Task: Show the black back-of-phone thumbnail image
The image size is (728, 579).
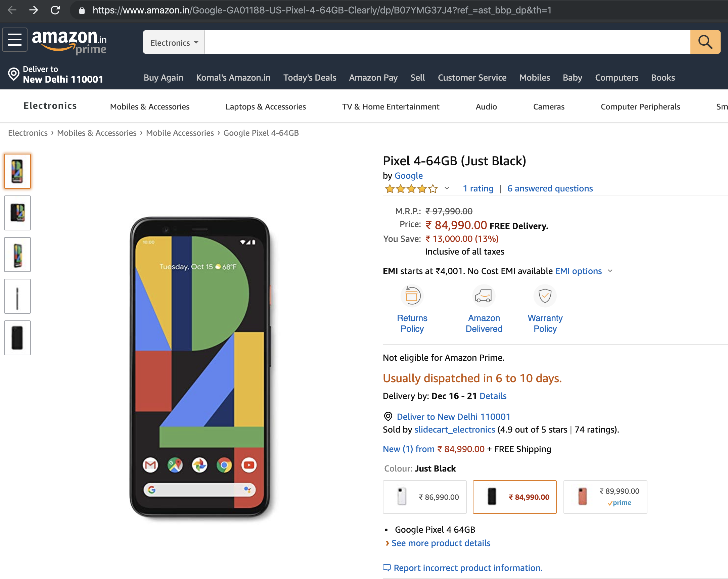Action: (17, 338)
